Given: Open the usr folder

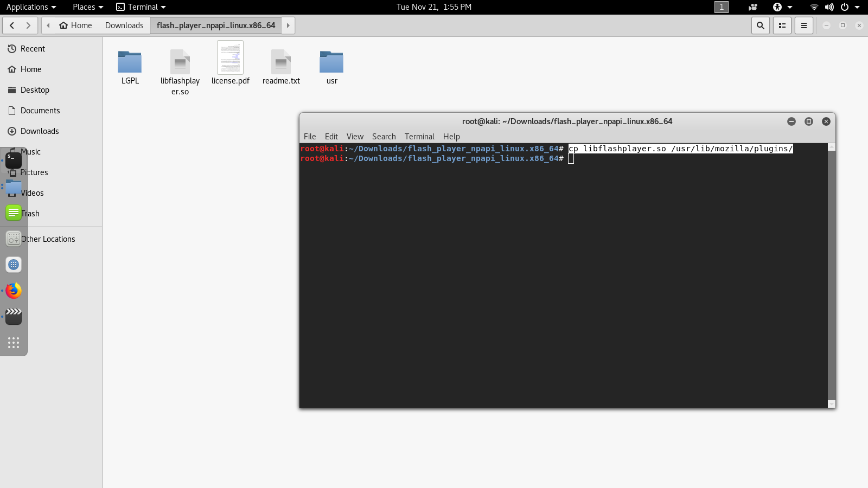Looking at the screenshot, I should (x=331, y=62).
